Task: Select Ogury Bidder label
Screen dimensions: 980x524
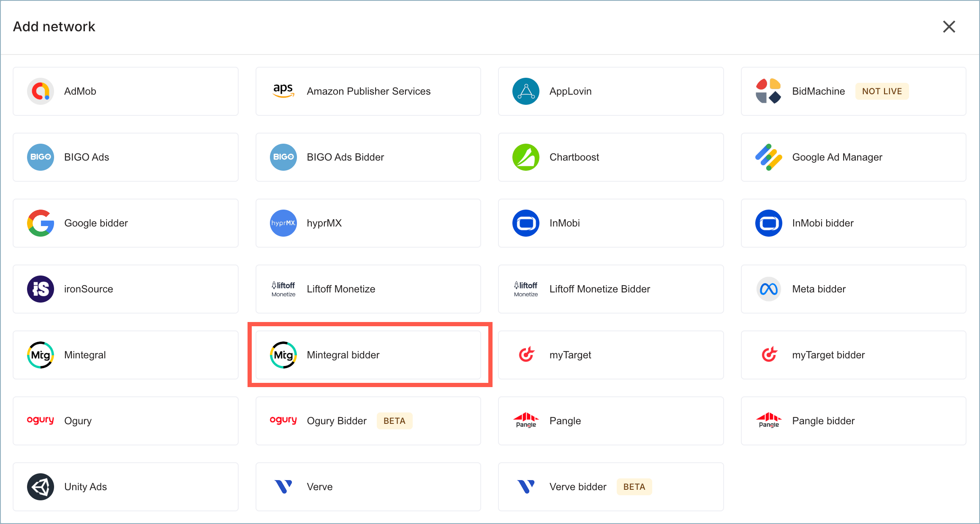Action: click(x=337, y=421)
